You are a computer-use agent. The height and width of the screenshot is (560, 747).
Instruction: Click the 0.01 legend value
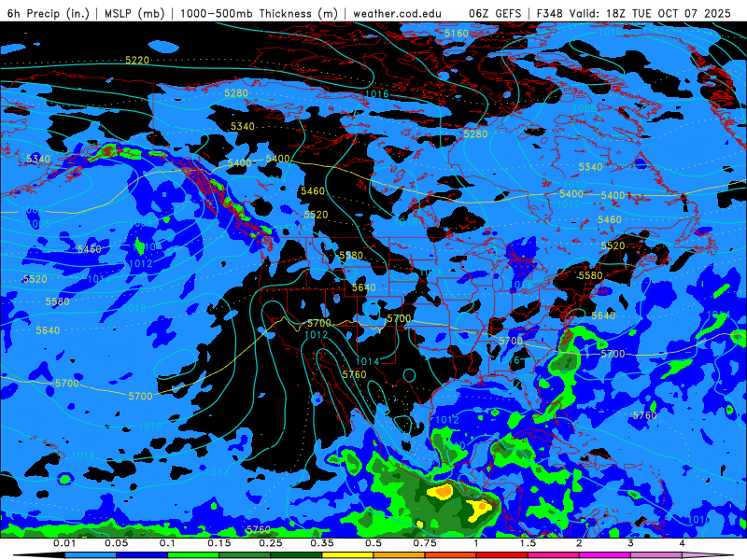[64, 543]
